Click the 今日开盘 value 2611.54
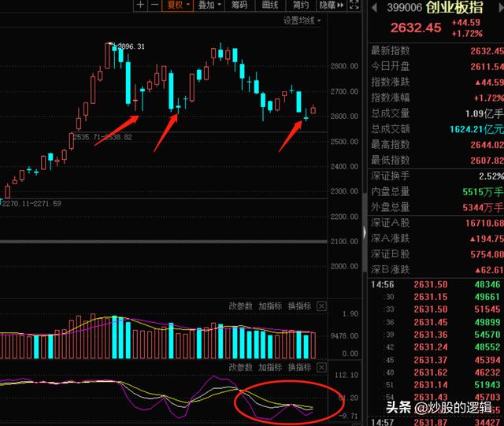Image resolution: width=504 pixels, height=426 pixels. click(x=487, y=67)
